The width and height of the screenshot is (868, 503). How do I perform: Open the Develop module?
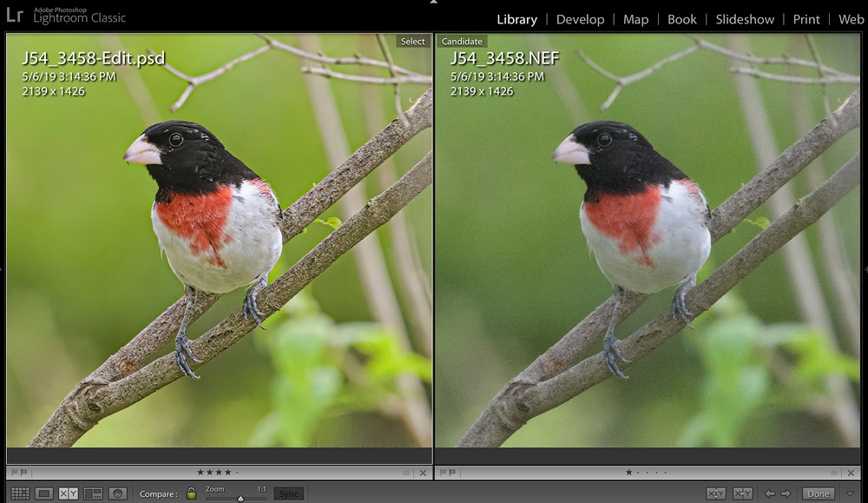pos(580,19)
